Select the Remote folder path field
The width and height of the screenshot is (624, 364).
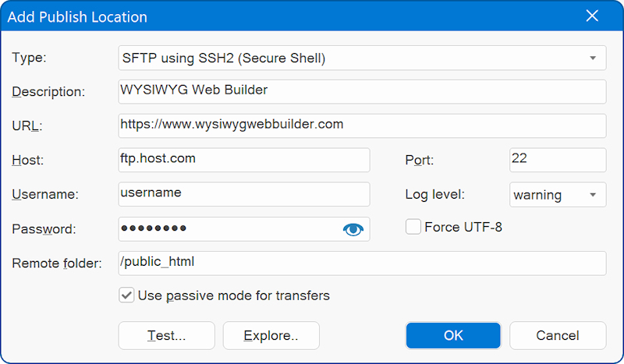click(362, 263)
